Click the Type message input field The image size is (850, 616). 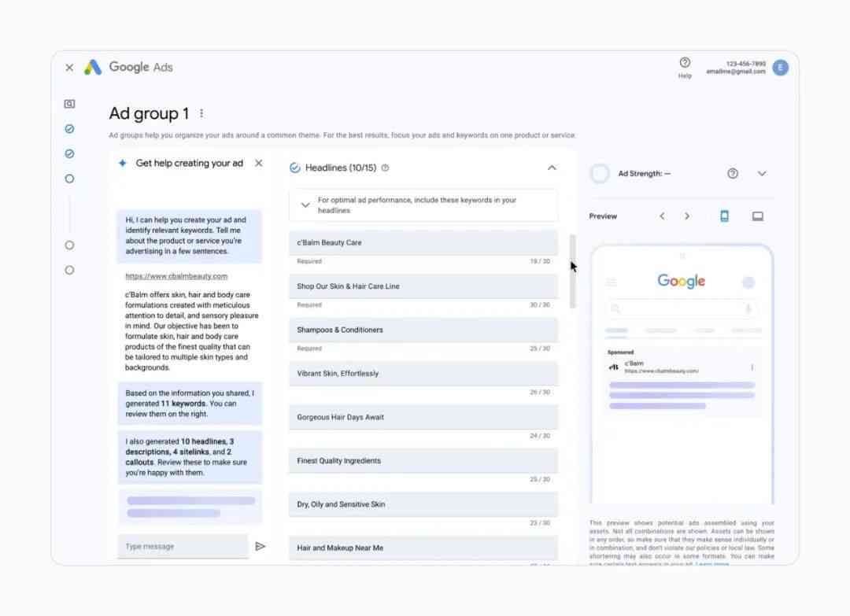[183, 546]
